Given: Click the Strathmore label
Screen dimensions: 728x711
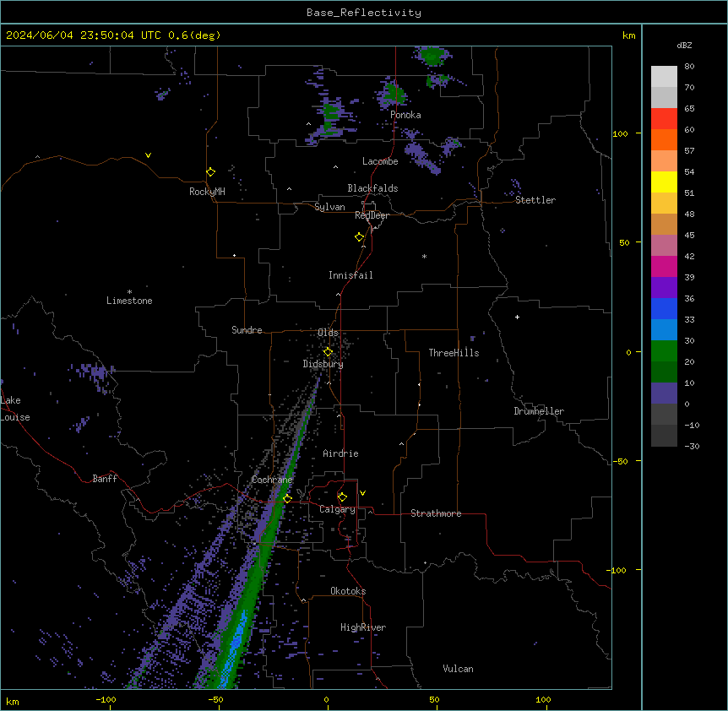Looking at the screenshot, I should coord(436,513).
